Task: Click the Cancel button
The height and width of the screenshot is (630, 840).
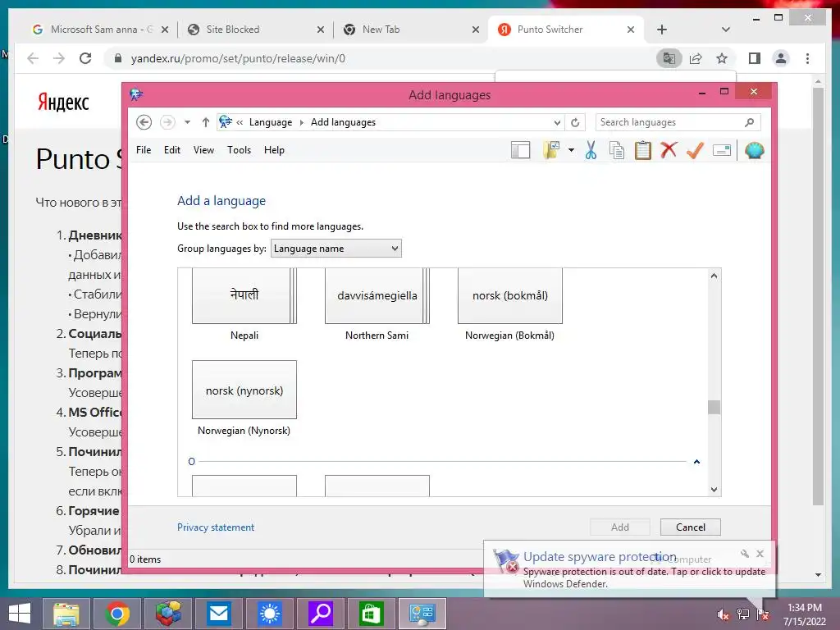Action: [690, 527]
